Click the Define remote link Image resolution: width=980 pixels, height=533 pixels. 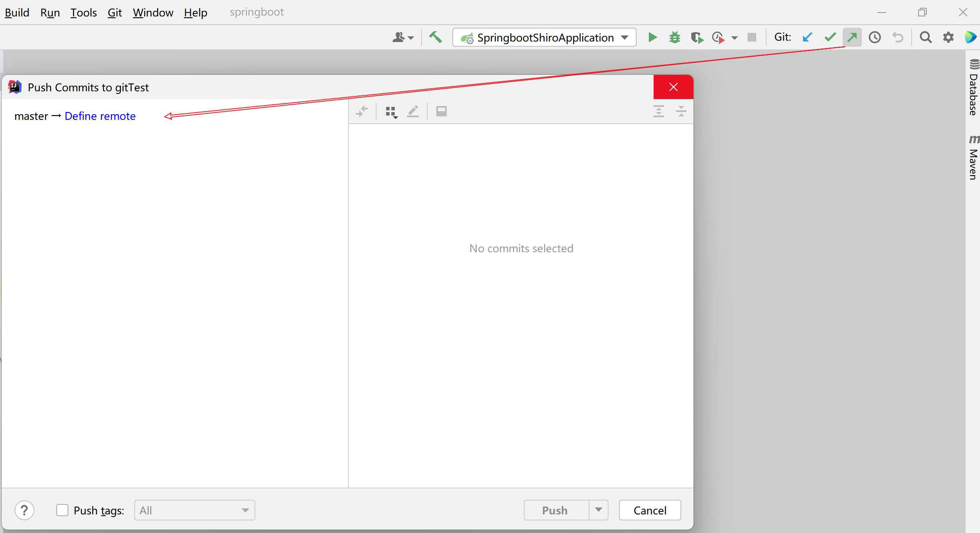(100, 116)
